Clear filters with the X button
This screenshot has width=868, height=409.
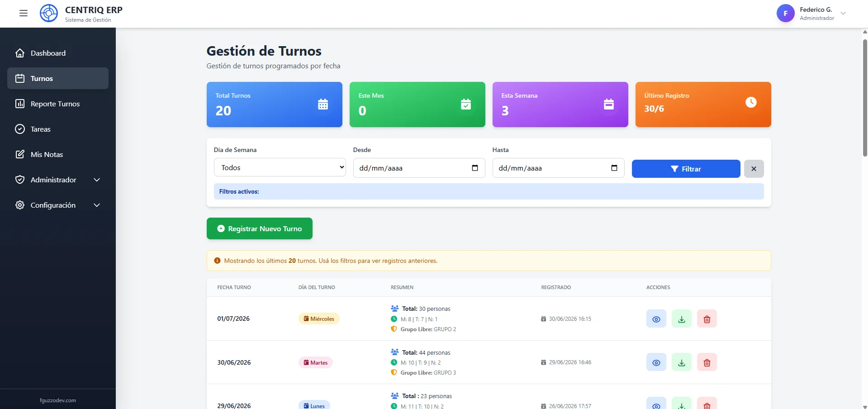pyautogui.click(x=754, y=169)
